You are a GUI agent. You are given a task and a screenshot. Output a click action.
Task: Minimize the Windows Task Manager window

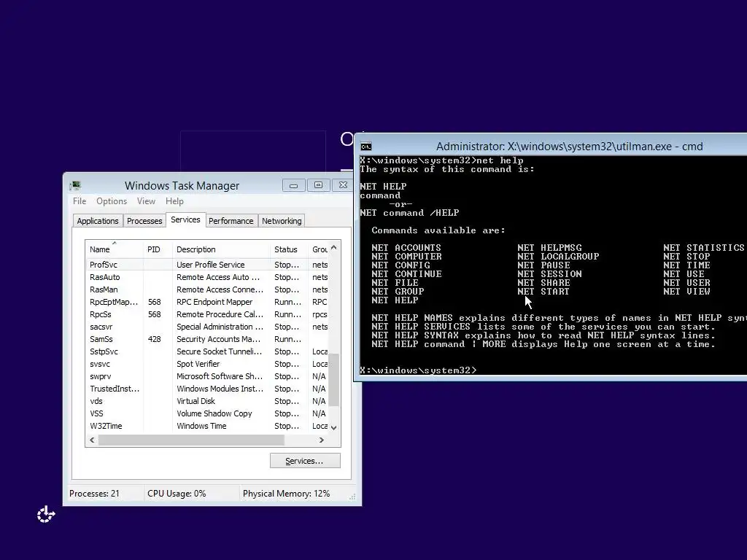pyautogui.click(x=293, y=185)
